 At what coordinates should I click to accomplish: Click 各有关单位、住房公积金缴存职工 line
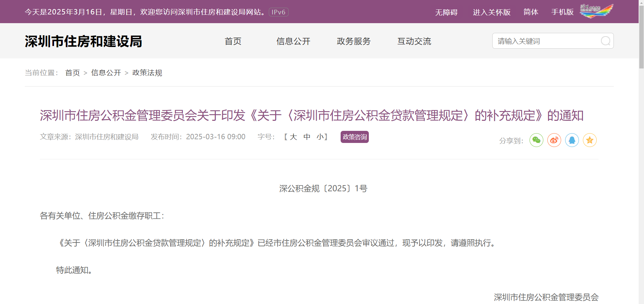(x=102, y=216)
